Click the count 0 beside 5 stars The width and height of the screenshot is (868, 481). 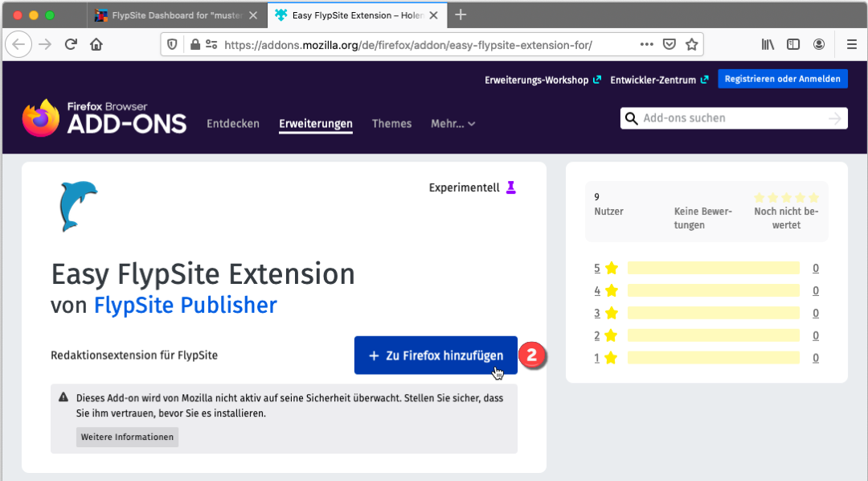coord(816,268)
